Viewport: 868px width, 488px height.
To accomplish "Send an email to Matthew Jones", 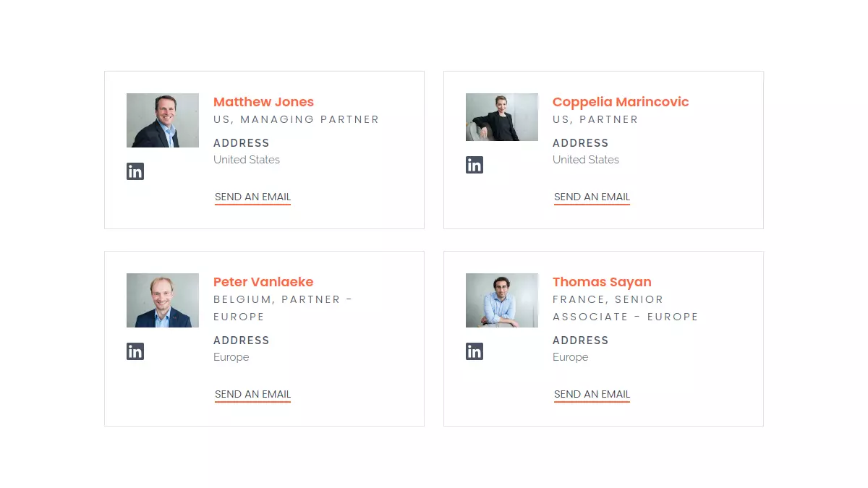I will [252, 197].
